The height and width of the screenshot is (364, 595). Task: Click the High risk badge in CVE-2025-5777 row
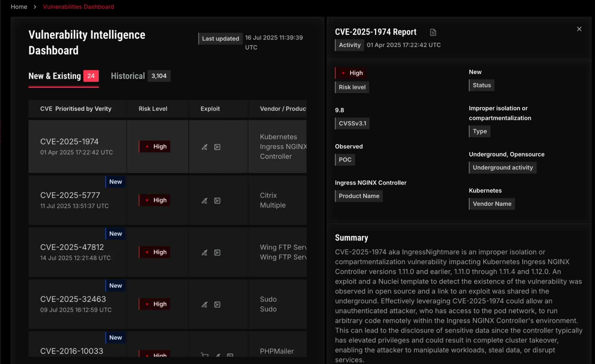coord(154,200)
